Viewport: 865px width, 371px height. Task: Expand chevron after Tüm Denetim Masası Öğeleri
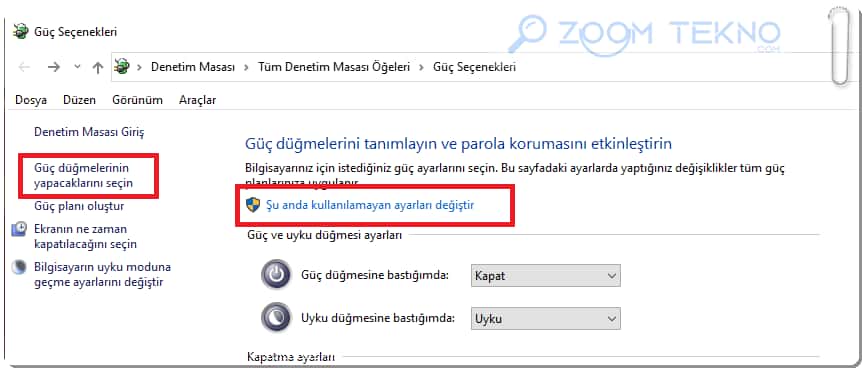421,67
